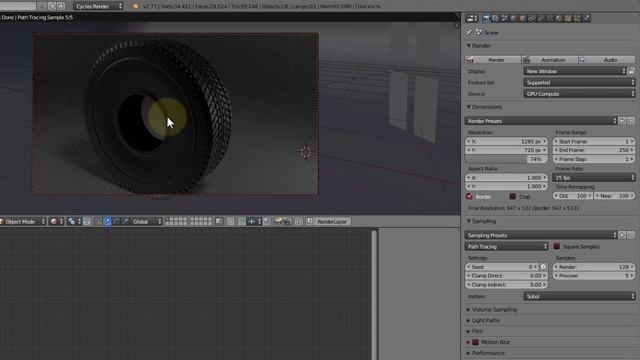The width and height of the screenshot is (640, 360).
Task: Select the rotate manipulator icon
Action: tap(116, 221)
